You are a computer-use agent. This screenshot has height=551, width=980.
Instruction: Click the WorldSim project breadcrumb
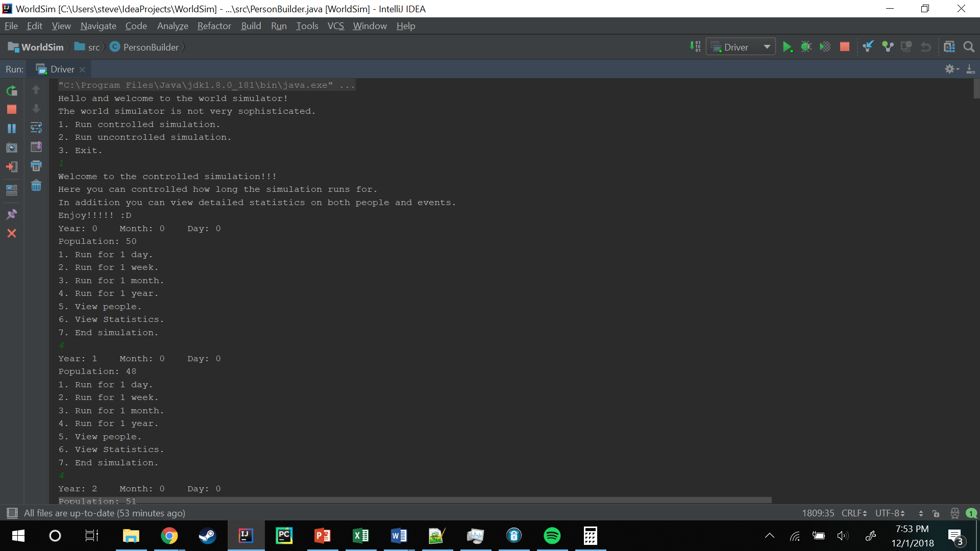[x=42, y=47]
